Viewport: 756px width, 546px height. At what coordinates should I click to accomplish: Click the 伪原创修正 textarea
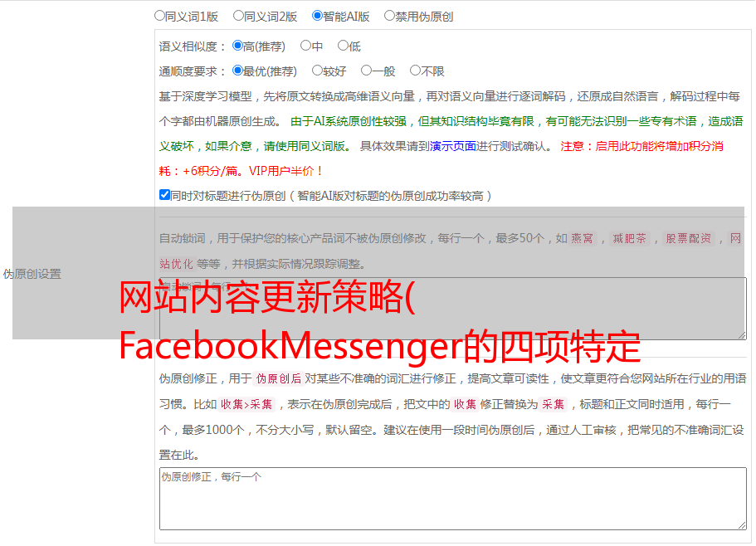tap(453, 499)
